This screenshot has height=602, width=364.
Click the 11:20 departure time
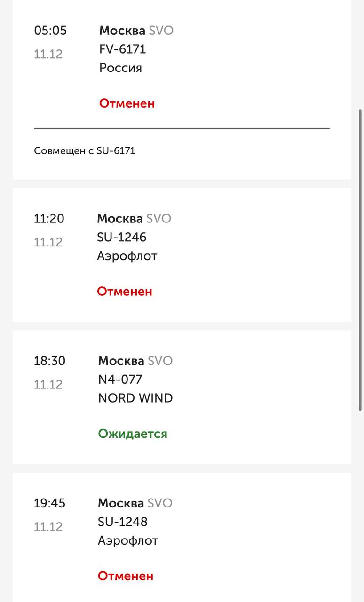(49, 219)
